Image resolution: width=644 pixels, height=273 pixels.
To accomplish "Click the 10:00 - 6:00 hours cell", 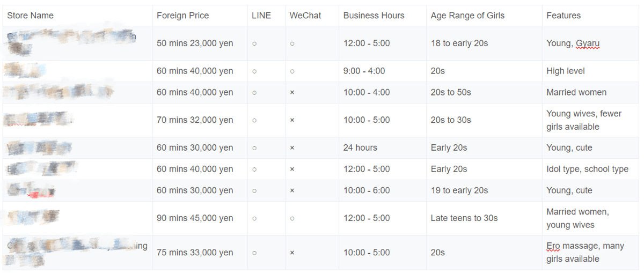I will pos(367,190).
